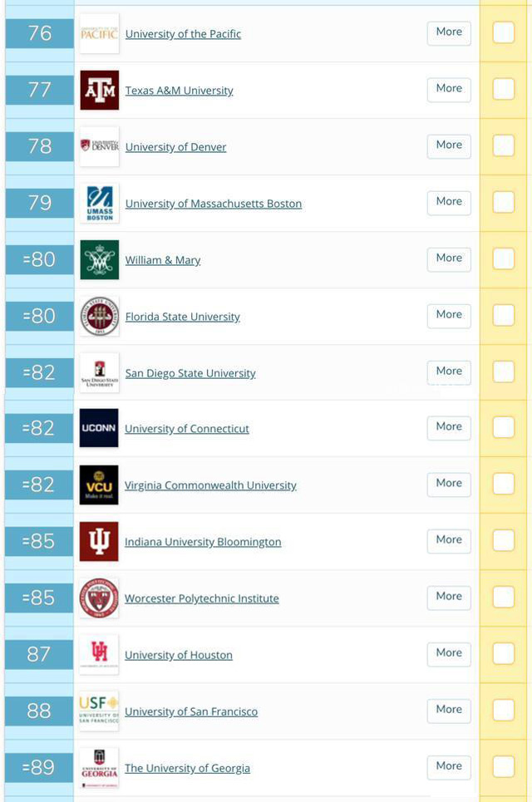Select the checkbox for University of Denver
The width and height of the screenshot is (532, 802).
point(504,145)
